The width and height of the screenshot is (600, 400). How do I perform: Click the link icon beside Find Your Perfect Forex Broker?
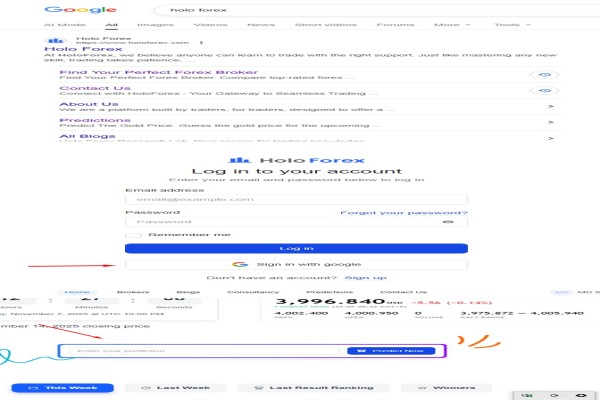[x=545, y=75]
